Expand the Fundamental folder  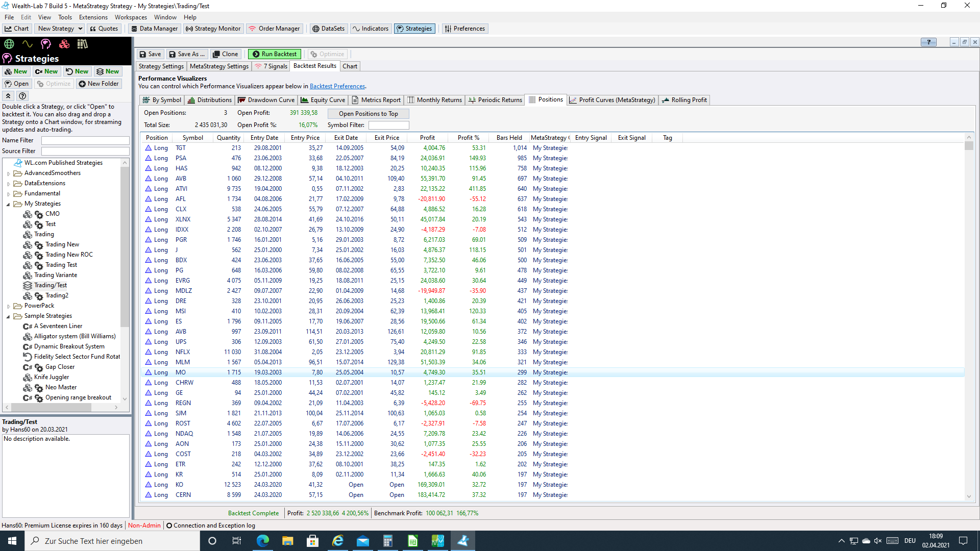pyautogui.click(x=9, y=194)
